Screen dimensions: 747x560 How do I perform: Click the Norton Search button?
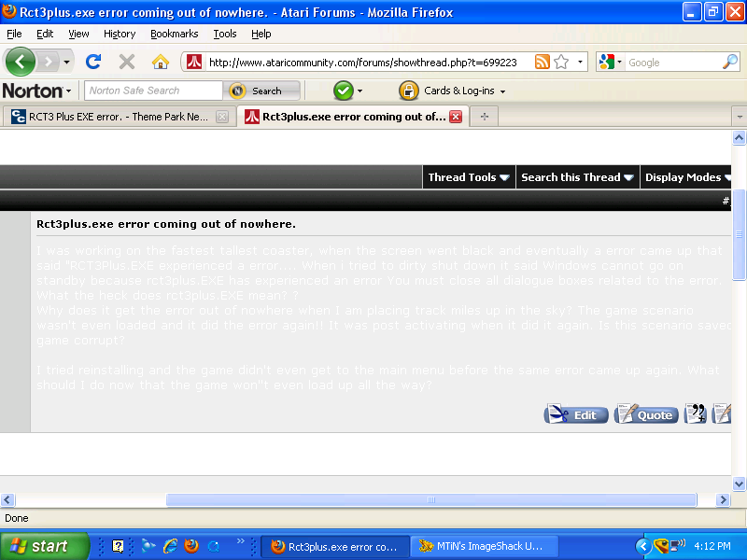pos(261,91)
